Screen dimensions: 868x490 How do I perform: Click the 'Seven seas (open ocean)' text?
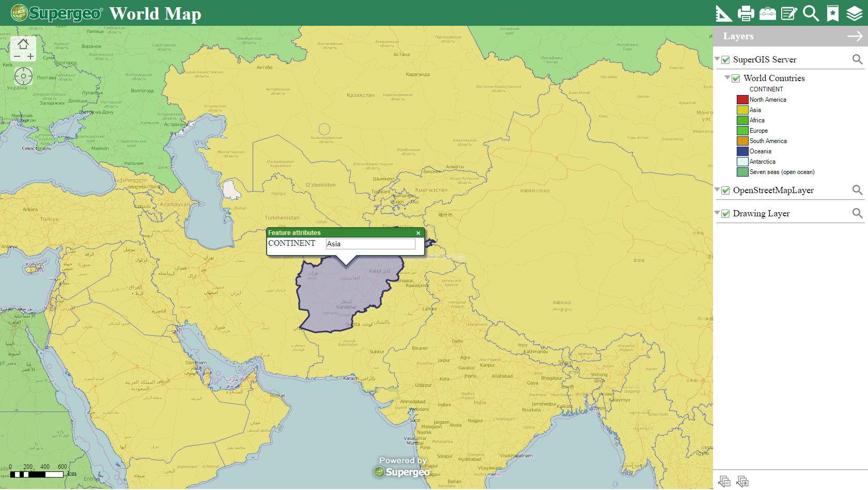pos(782,172)
